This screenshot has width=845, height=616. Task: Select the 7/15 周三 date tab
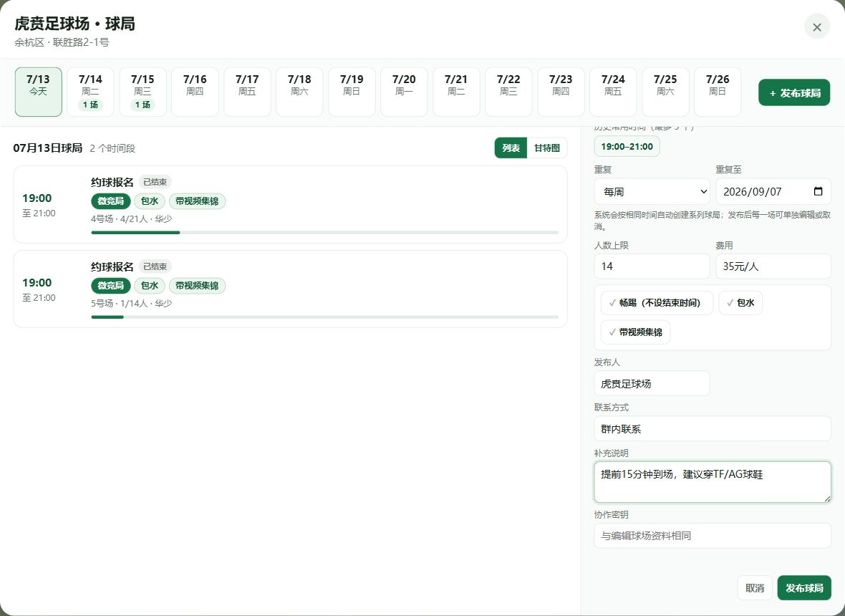point(143,92)
